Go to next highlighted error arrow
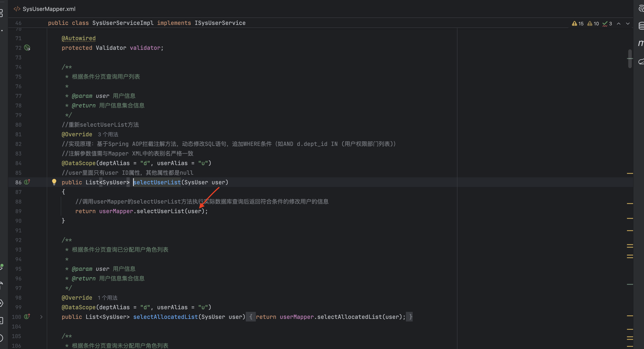Viewport: 644px width, 349px height. click(628, 24)
